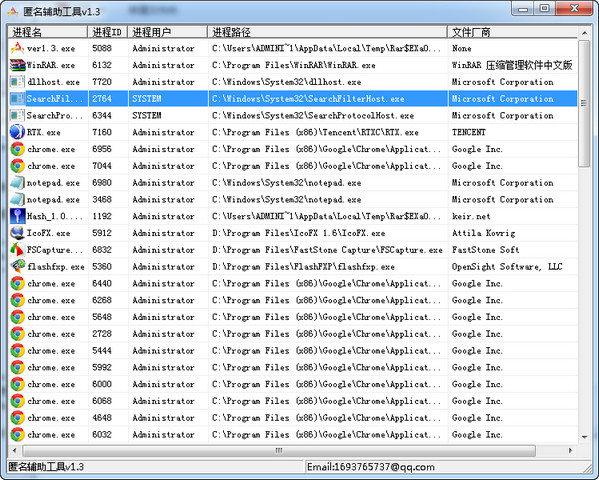Minimize the 匿名辅助工具 window

(x=524, y=8)
